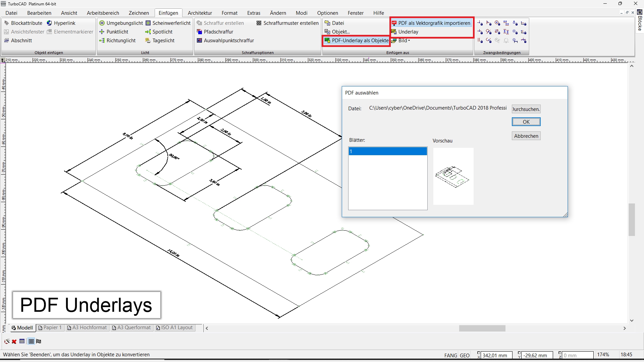Click Objekt... in Einfügen aus group

coord(337,32)
